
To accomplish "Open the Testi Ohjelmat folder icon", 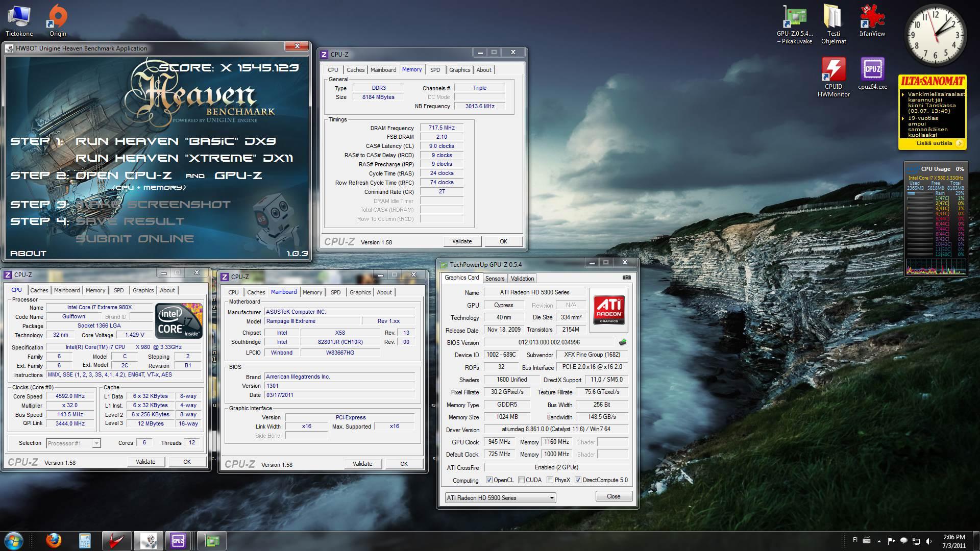I will 834,24.
